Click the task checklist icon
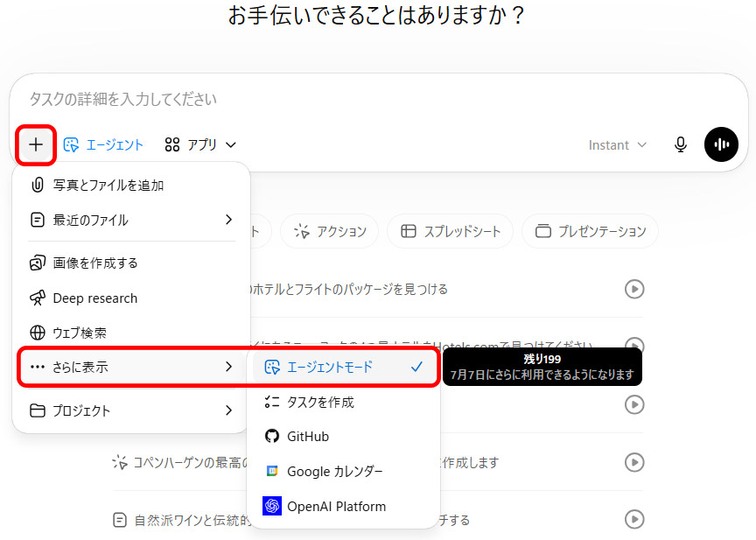The height and width of the screenshot is (540, 756). tap(272, 402)
